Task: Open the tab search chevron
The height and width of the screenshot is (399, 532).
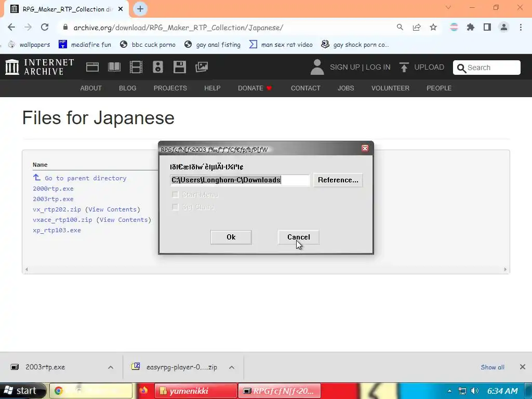Action: click(x=448, y=7)
